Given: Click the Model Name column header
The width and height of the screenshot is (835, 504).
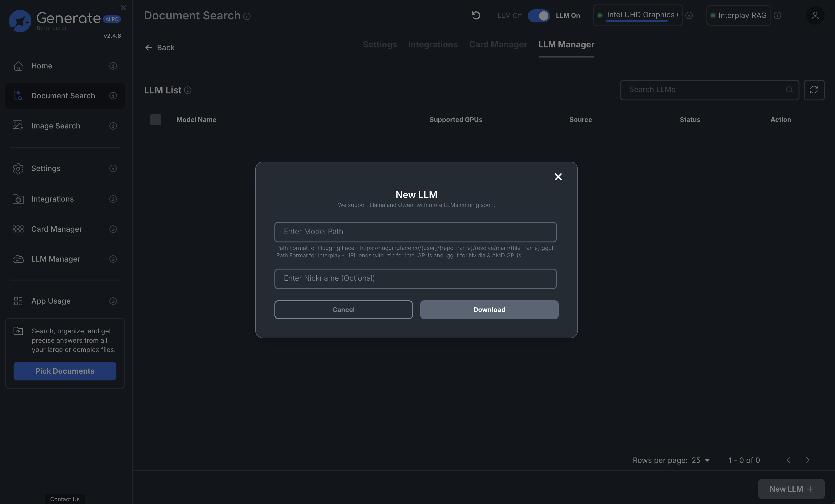Looking at the screenshot, I should (196, 120).
